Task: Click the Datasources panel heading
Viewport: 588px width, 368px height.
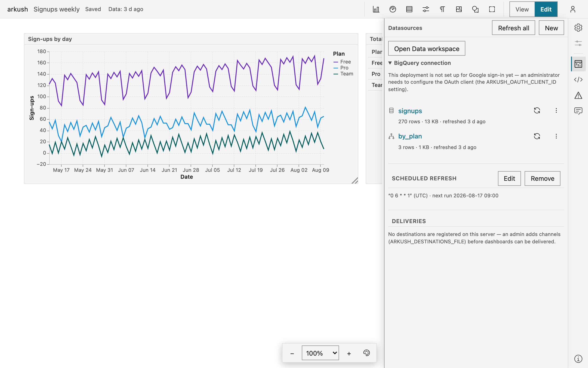Action: [405, 28]
